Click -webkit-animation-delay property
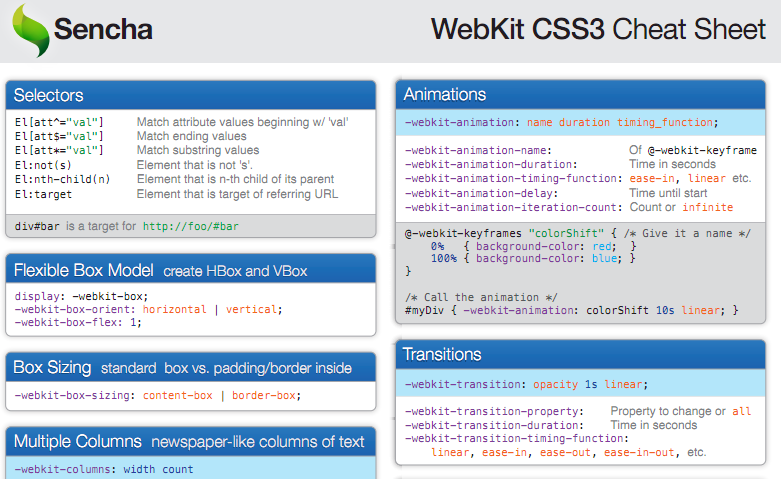The image size is (781, 479). click(481, 193)
